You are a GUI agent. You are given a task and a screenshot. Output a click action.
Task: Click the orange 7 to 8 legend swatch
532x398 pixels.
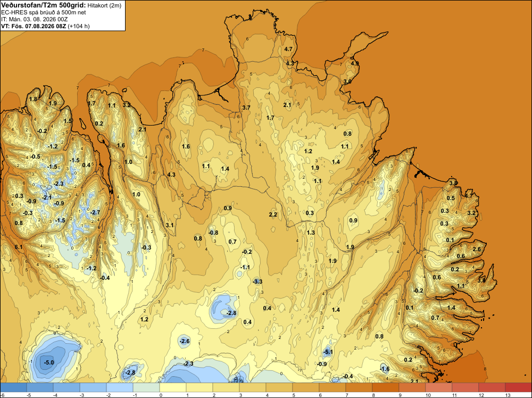[359, 387]
